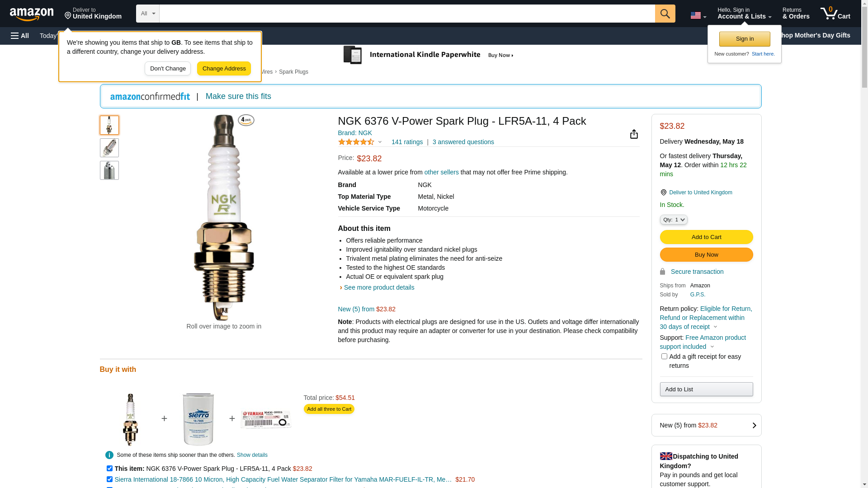The width and height of the screenshot is (868, 488).
Task: Uncheck the Sierra International filter checkbox
Action: pos(109,479)
